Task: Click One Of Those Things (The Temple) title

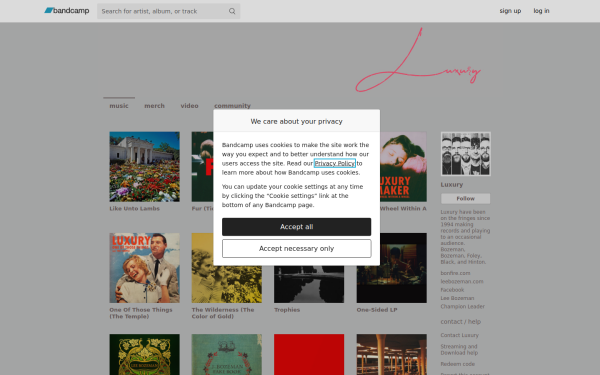Action: click(141, 313)
